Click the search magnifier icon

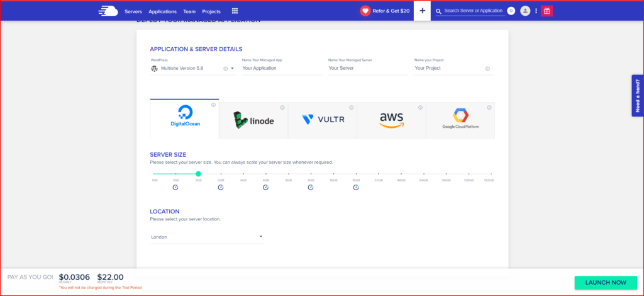coord(438,11)
